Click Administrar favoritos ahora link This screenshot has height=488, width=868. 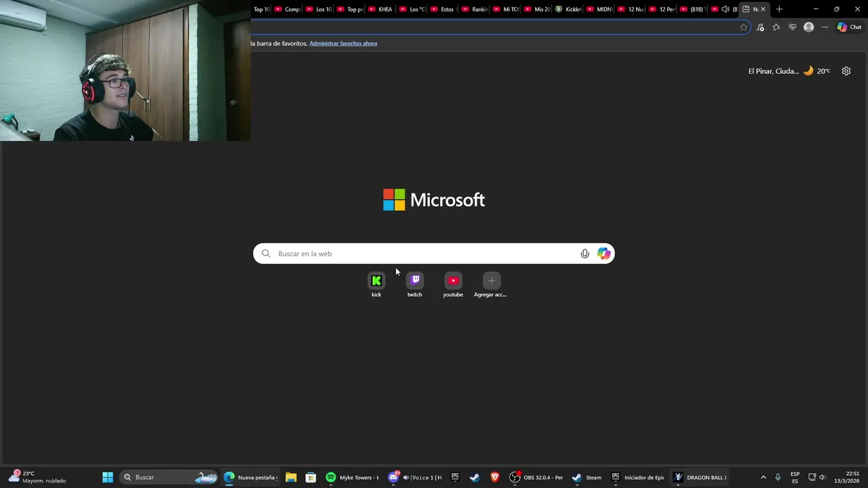[x=343, y=43]
